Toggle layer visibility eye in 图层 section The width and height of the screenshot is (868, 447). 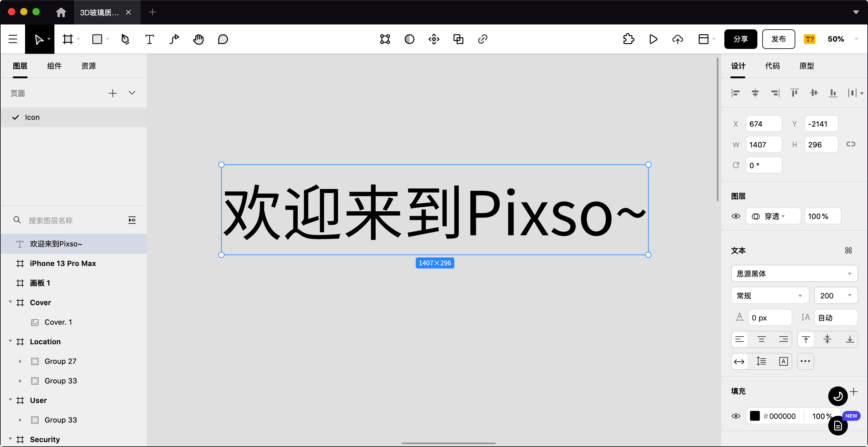[736, 216]
